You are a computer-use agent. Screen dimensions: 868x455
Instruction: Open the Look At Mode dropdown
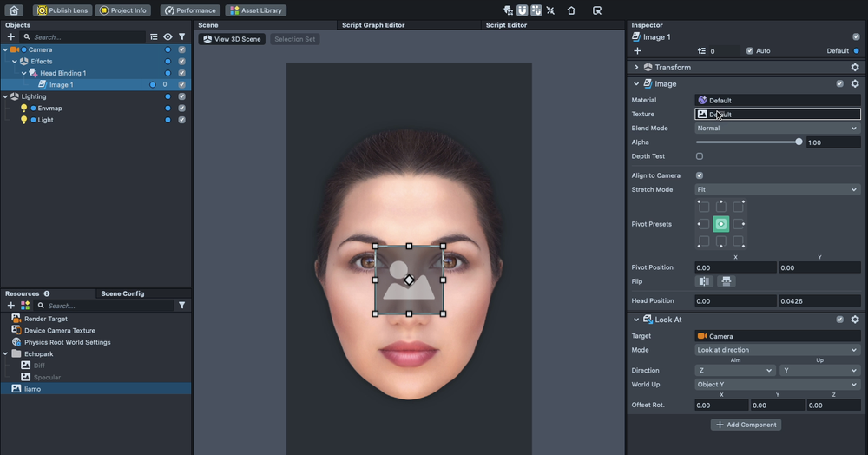pos(778,350)
